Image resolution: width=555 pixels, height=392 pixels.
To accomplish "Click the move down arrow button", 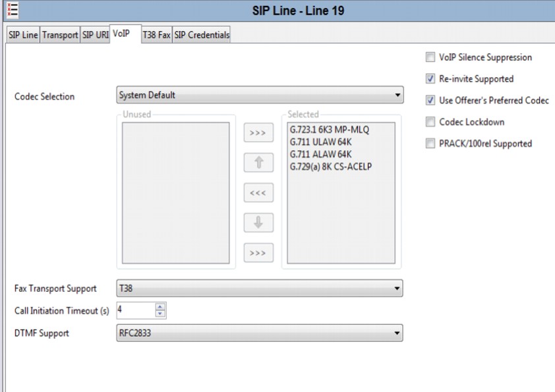I will click(258, 223).
